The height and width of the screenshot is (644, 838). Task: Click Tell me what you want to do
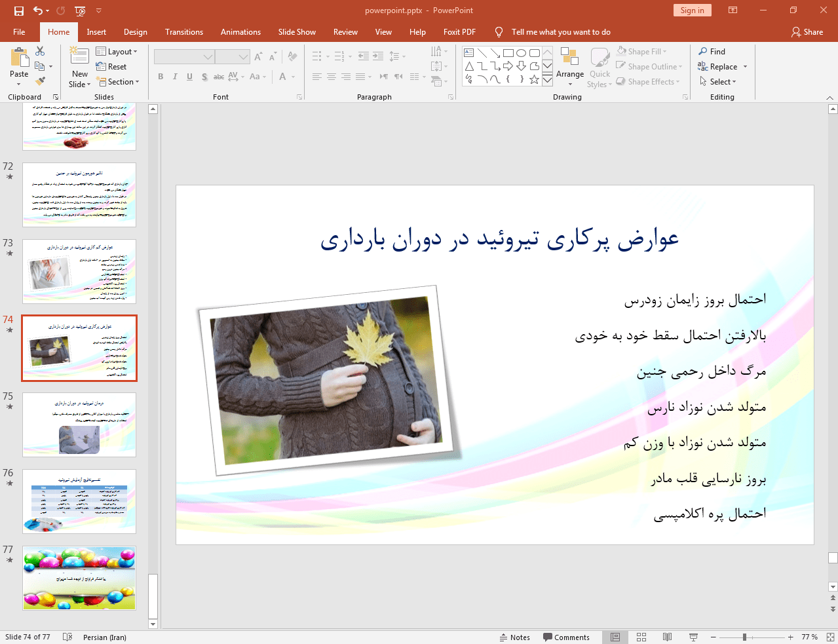(561, 31)
